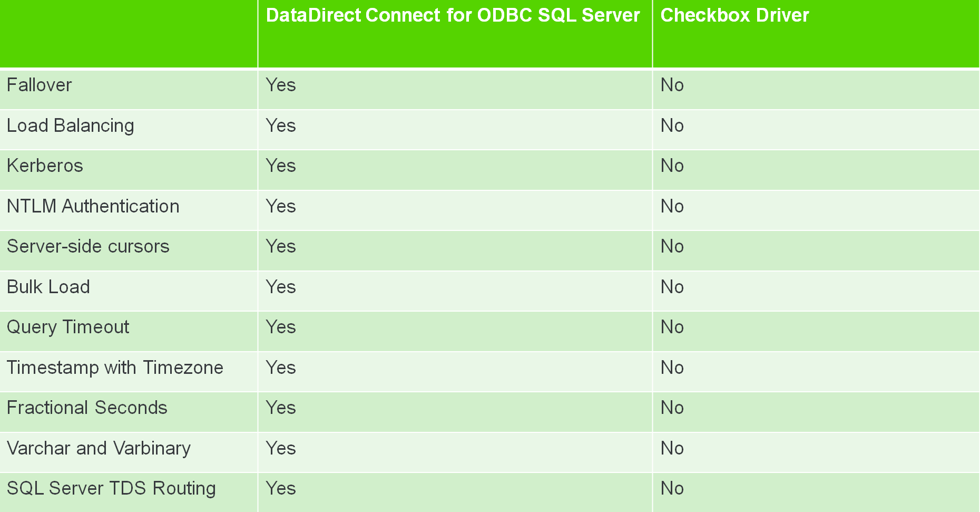The height and width of the screenshot is (512, 980).
Task: Select the SQL Server TDS Routing row label
Action: pyautogui.click(x=111, y=489)
